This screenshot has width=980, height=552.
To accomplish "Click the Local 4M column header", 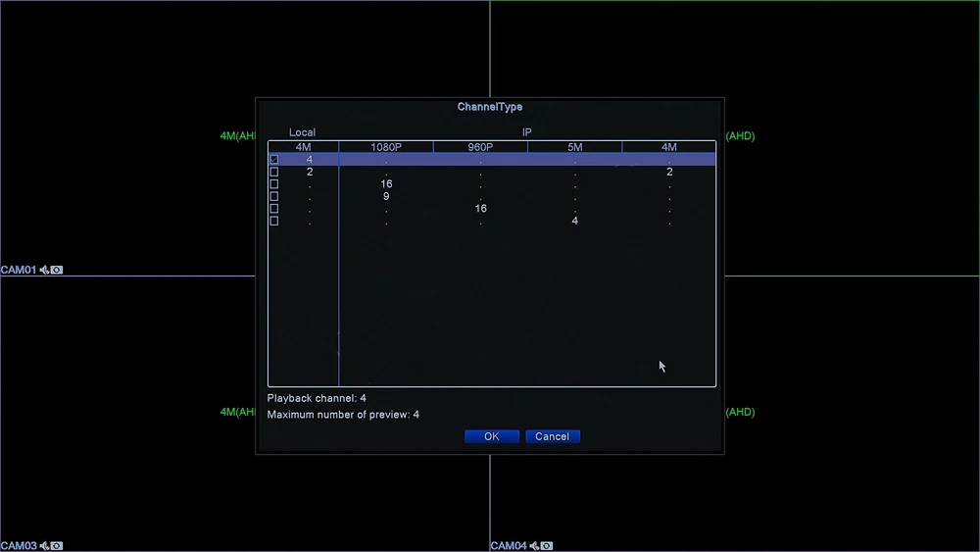I will pyautogui.click(x=303, y=147).
